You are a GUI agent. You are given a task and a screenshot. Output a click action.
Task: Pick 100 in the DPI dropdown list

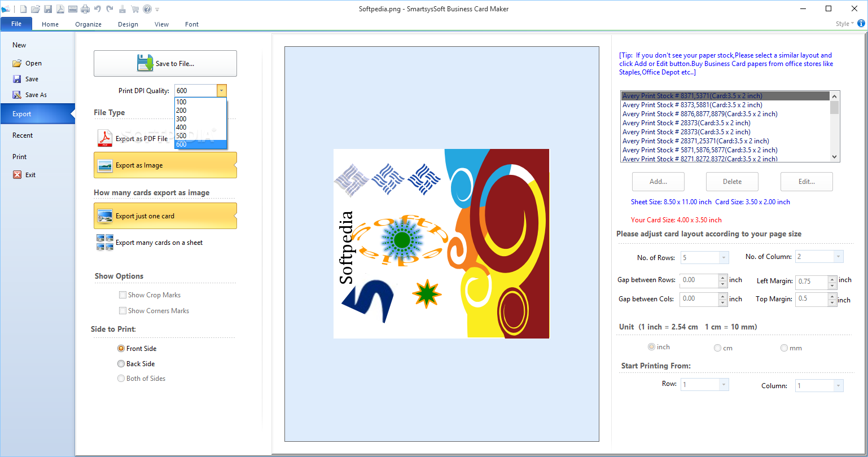pos(200,102)
